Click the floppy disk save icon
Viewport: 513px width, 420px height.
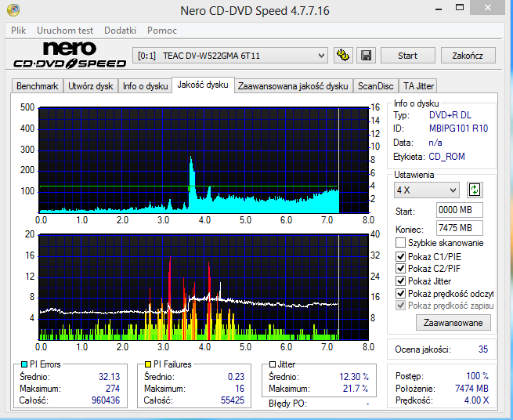[366, 56]
